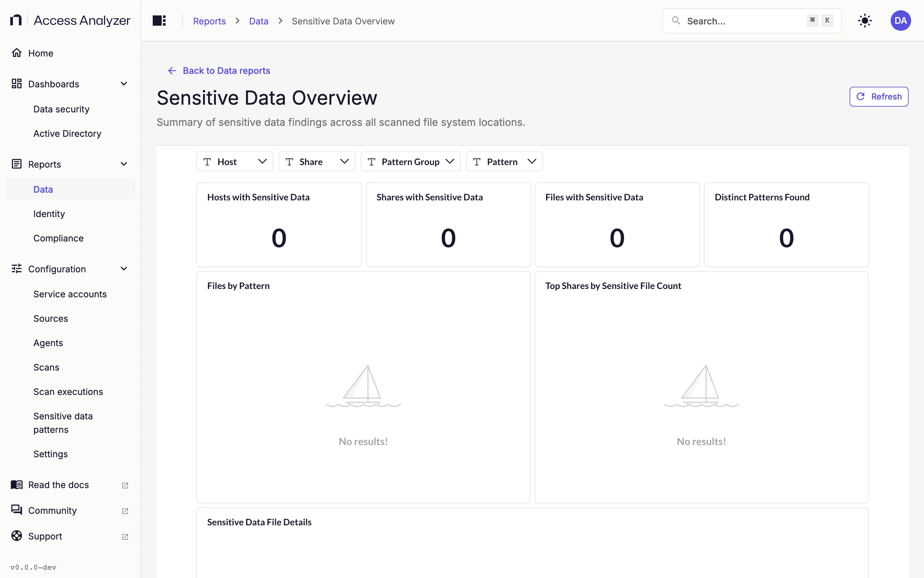Screen dimensions: 924x578
Task: Click the text-type icon in Share filter
Action: click(x=289, y=162)
